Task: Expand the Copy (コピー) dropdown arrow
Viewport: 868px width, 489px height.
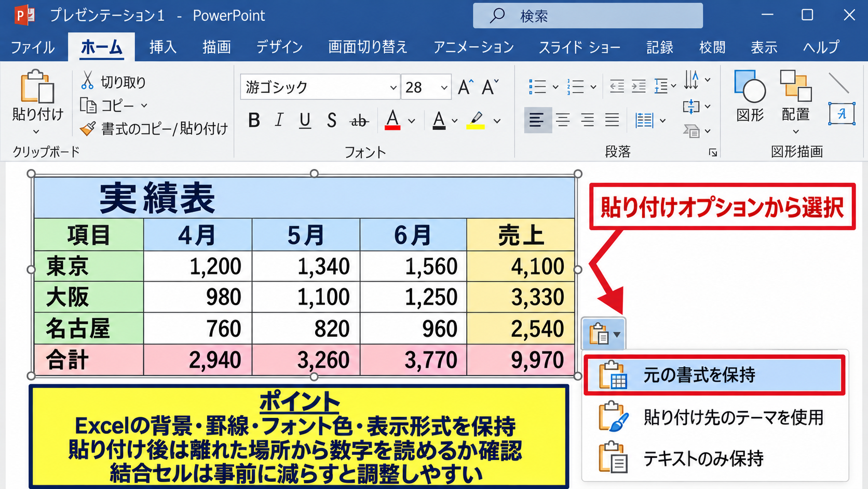Action: pyautogui.click(x=144, y=105)
